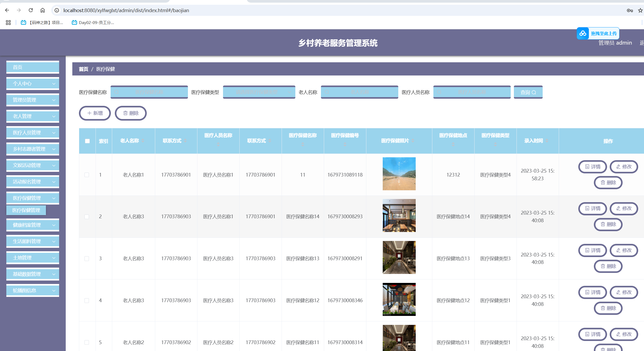Image resolution: width=644 pixels, height=351 pixels.
Task: Open 详情 for row 老人名称1
Action: click(x=593, y=167)
